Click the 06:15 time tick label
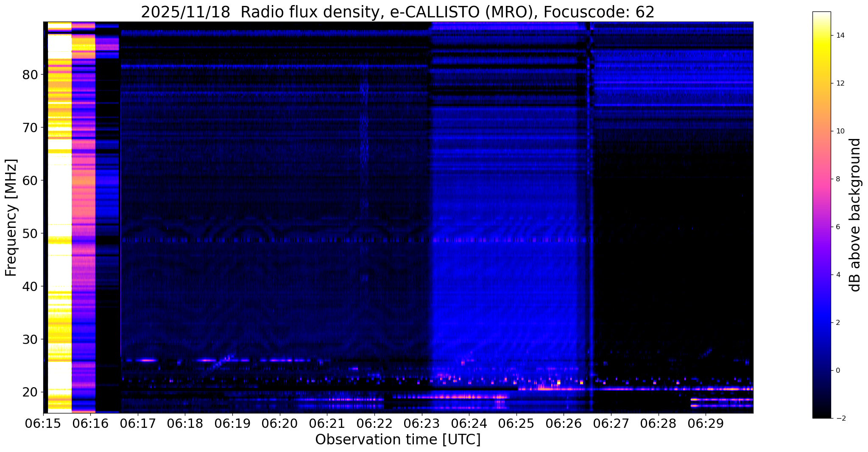Image resolution: width=868 pixels, height=452 pixels. pyautogui.click(x=43, y=423)
